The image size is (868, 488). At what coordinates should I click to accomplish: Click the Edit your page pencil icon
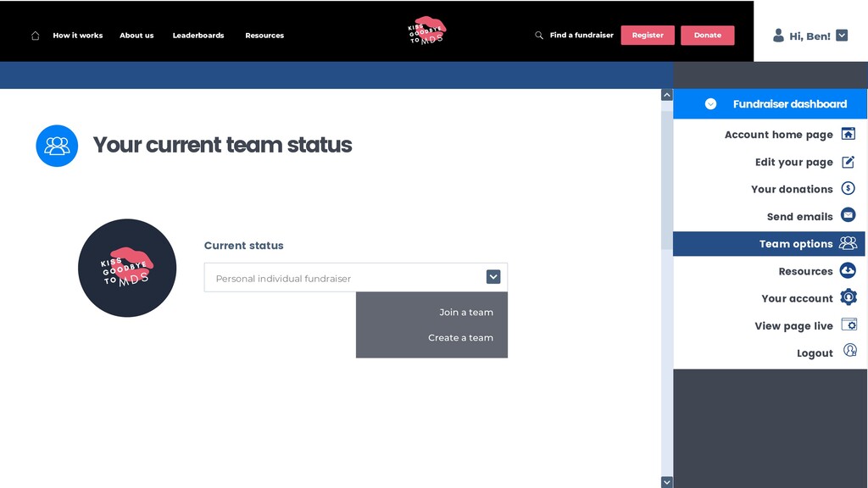point(848,162)
